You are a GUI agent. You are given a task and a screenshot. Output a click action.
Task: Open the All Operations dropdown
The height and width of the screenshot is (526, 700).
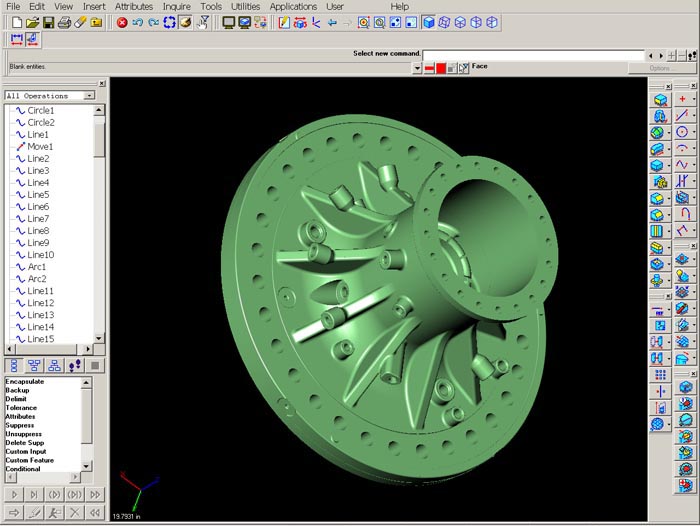point(89,96)
